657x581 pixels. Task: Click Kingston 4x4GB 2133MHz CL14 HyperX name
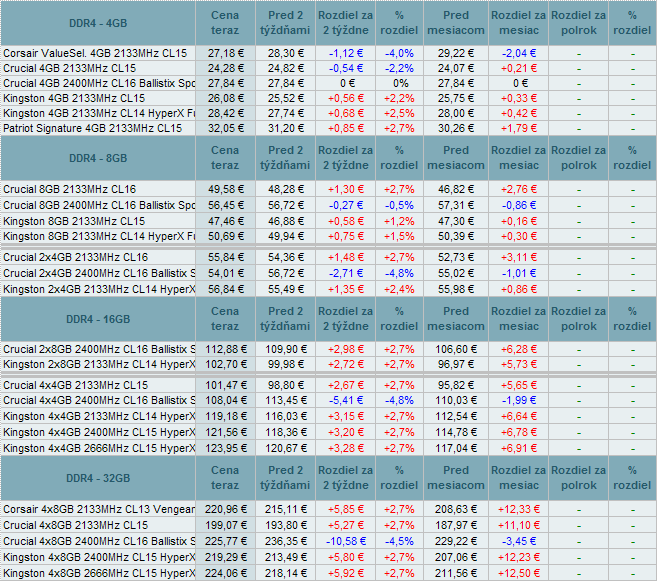(99, 416)
